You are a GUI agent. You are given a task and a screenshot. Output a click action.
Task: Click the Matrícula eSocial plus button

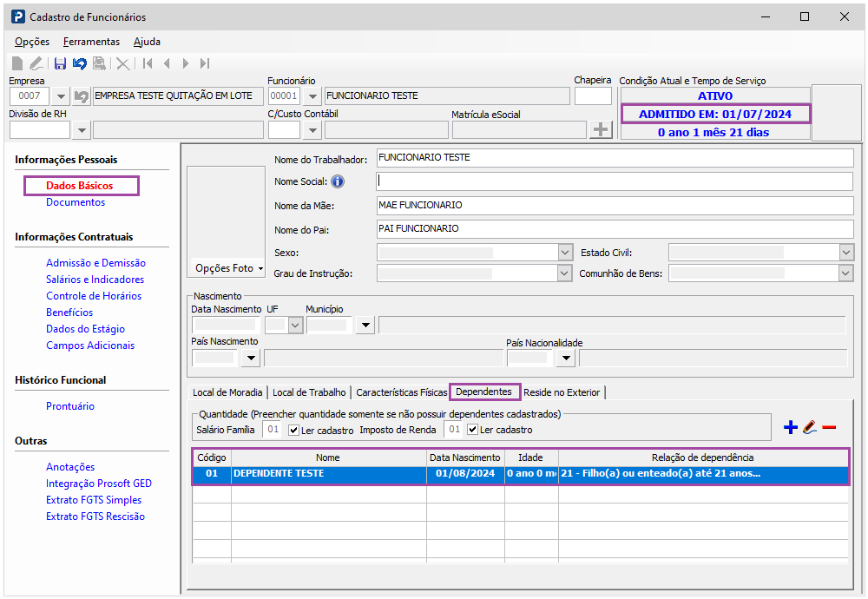point(601,130)
